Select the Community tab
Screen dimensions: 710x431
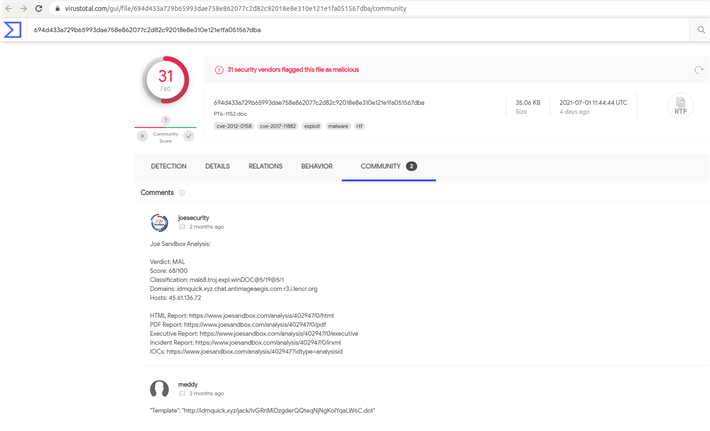(389, 166)
